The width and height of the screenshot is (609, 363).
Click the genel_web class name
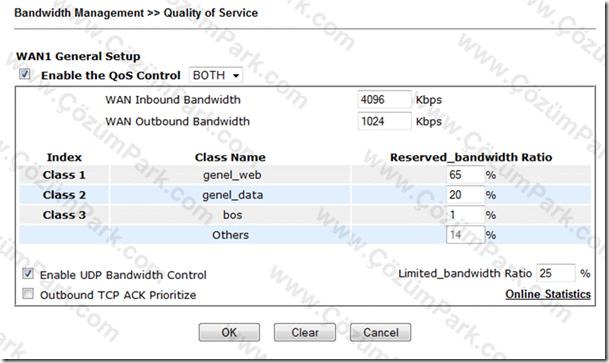(232, 175)
